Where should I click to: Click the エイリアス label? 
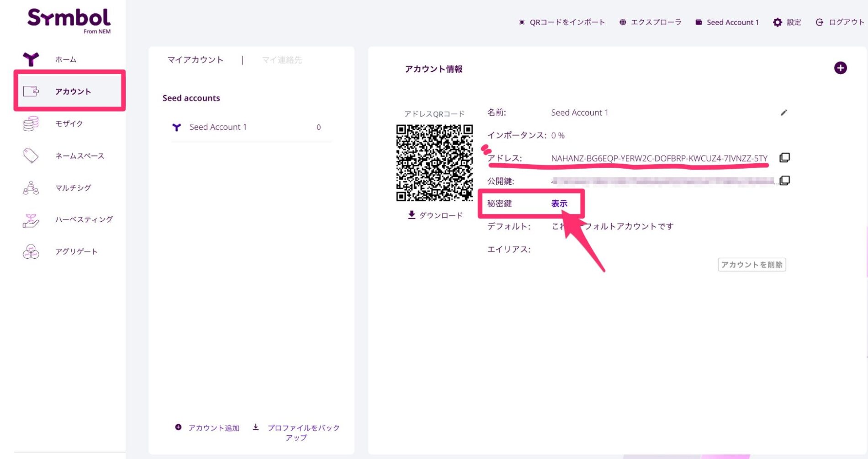tap(509, 249)
